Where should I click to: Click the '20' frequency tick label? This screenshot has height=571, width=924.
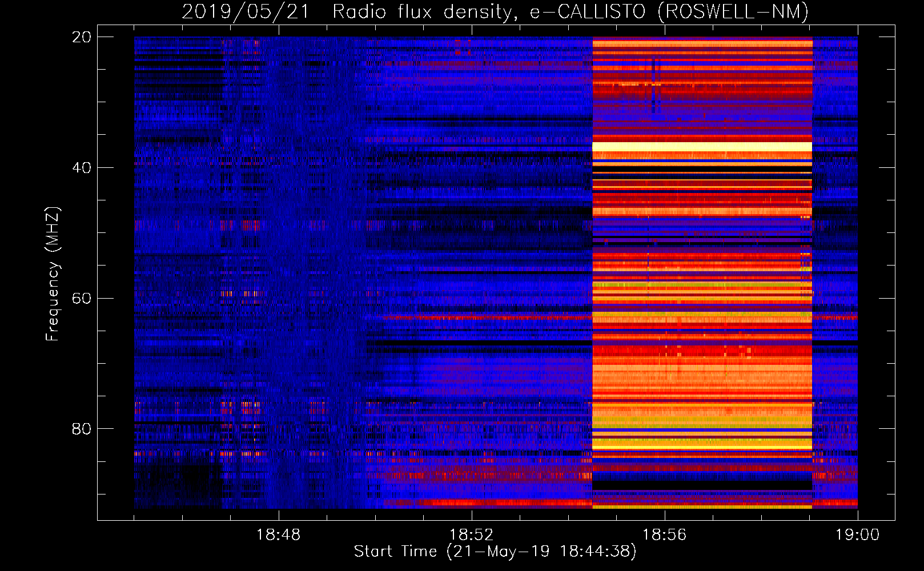[82, 37]
